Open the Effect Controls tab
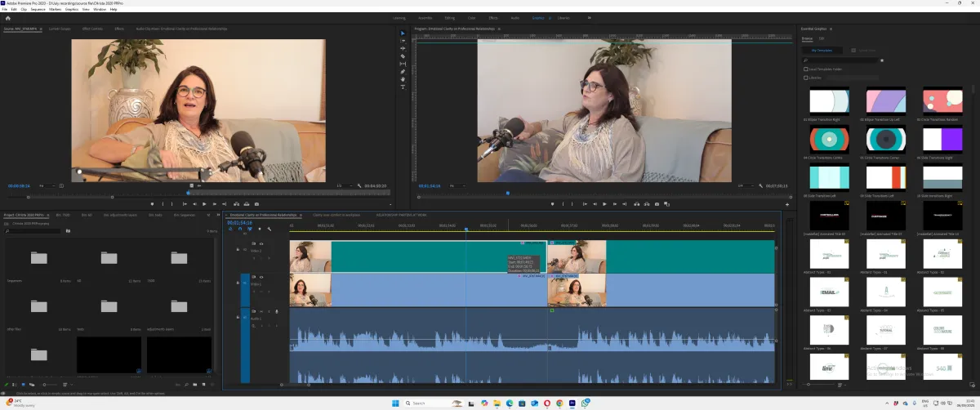 92,29
